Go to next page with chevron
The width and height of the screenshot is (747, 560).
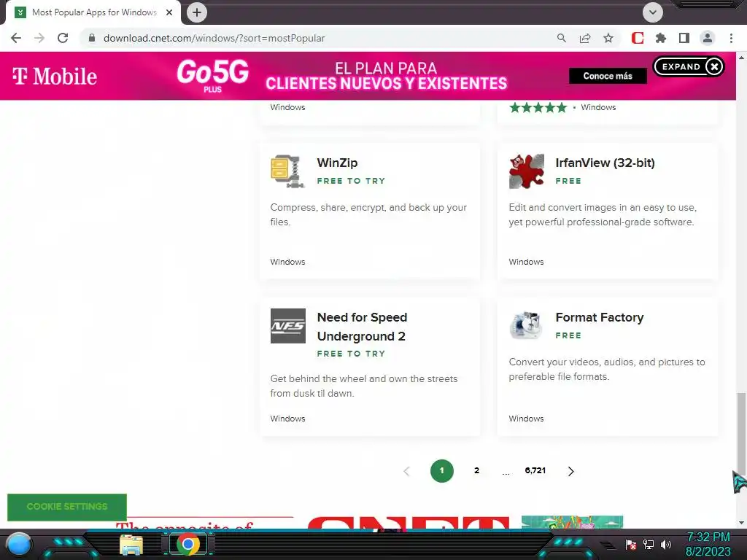click(x=570, y=471)
